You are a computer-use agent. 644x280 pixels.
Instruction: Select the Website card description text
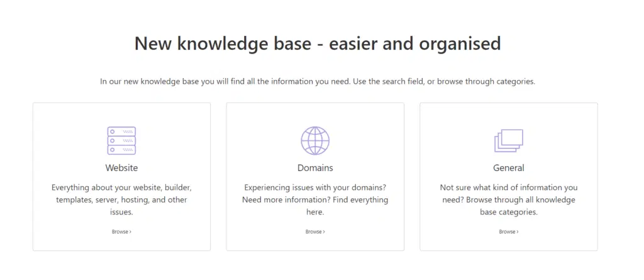pos(121,200)
